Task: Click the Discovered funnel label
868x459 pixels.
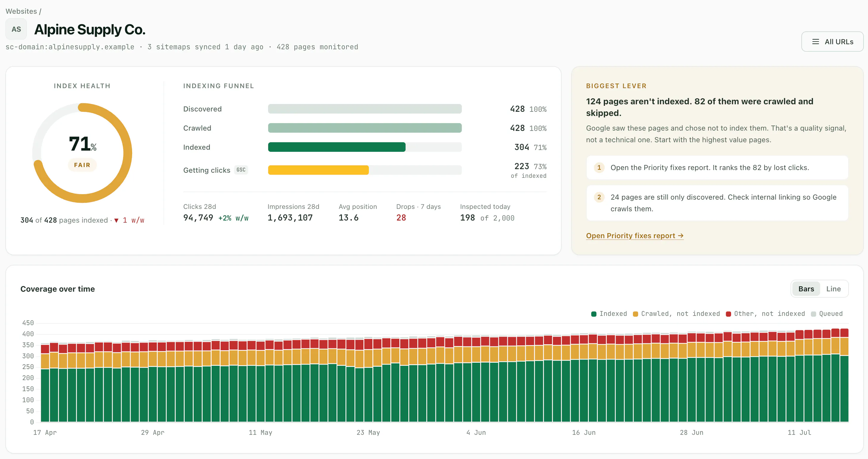Action: pyautogui.click(x=202, y=109)
